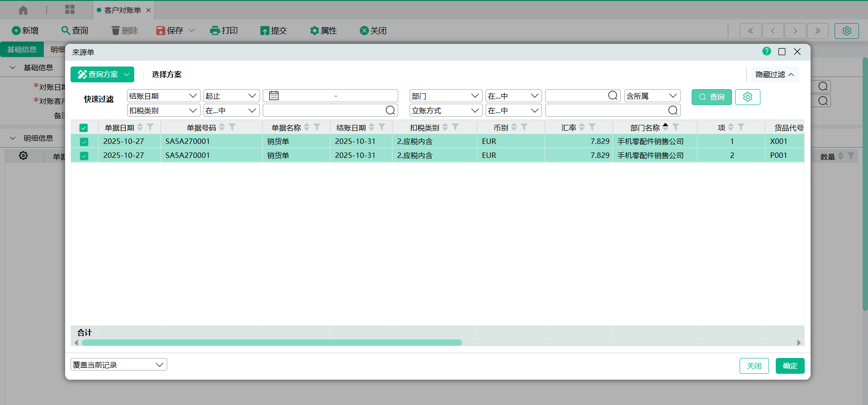This screenshot has height=405, width=868.
Task: Click search icon in 部门 value field
Action: click(613, 96)
